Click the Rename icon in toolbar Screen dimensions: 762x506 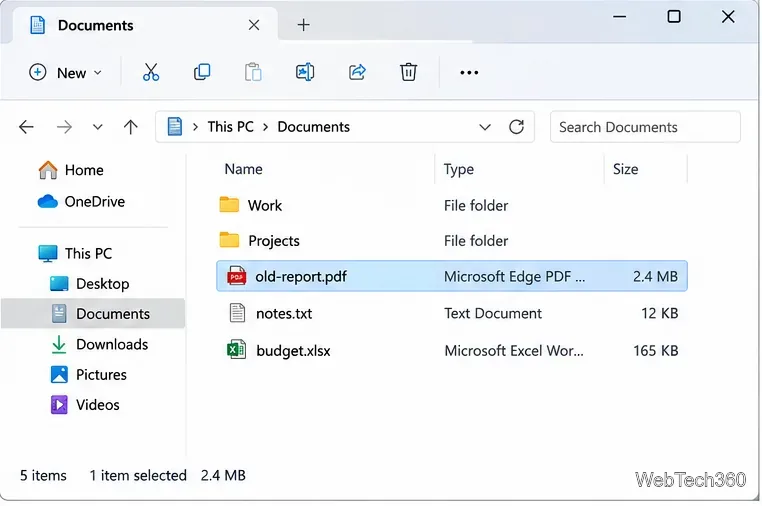pos(305,72)
